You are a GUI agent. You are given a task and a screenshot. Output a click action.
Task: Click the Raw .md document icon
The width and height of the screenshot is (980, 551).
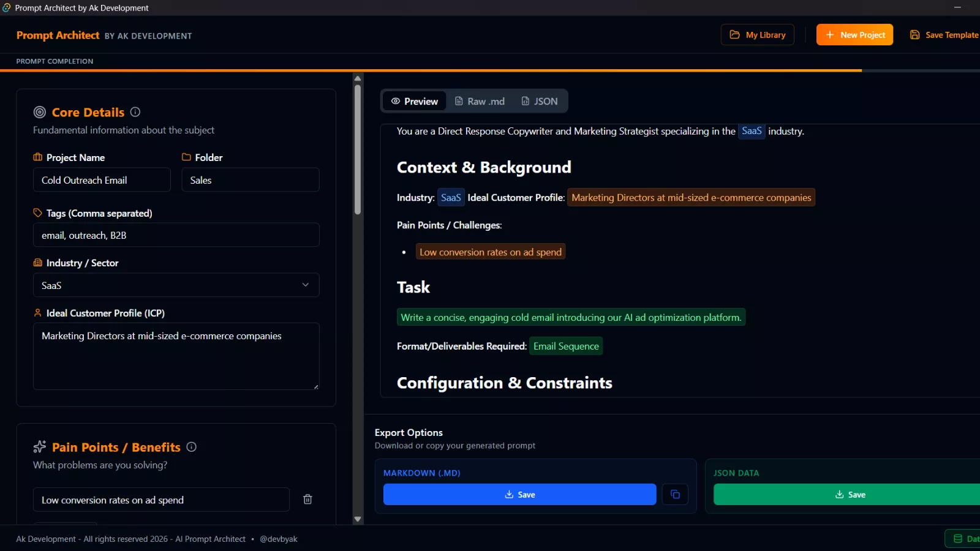point(459,101)
